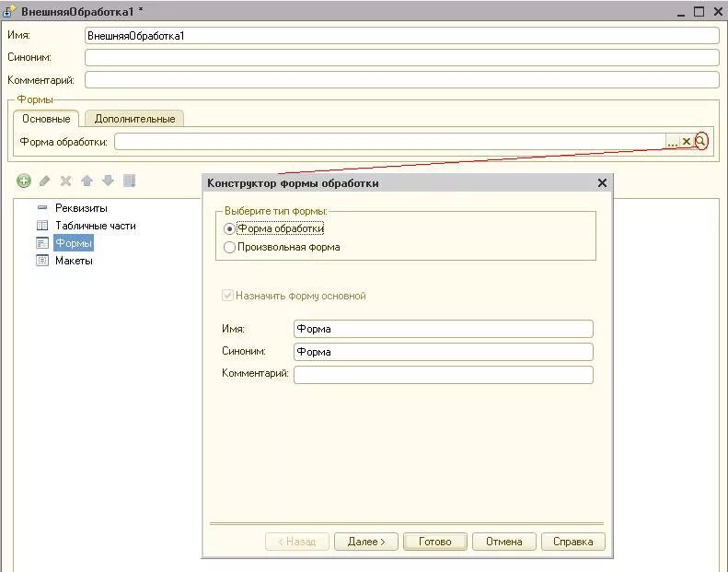Open Справка help from dialog
The height and width of the screenshot is (572, 728).
tap(573, 542)
